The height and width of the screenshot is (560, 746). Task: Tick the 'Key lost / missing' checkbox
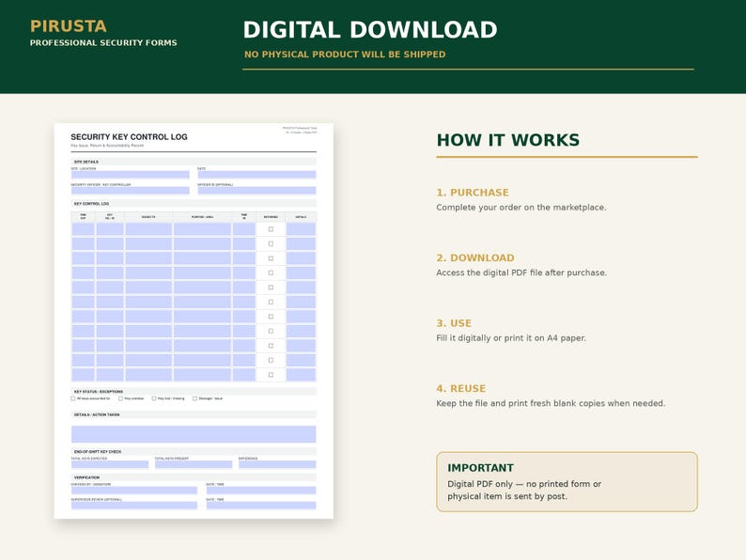tap(154, 398)
